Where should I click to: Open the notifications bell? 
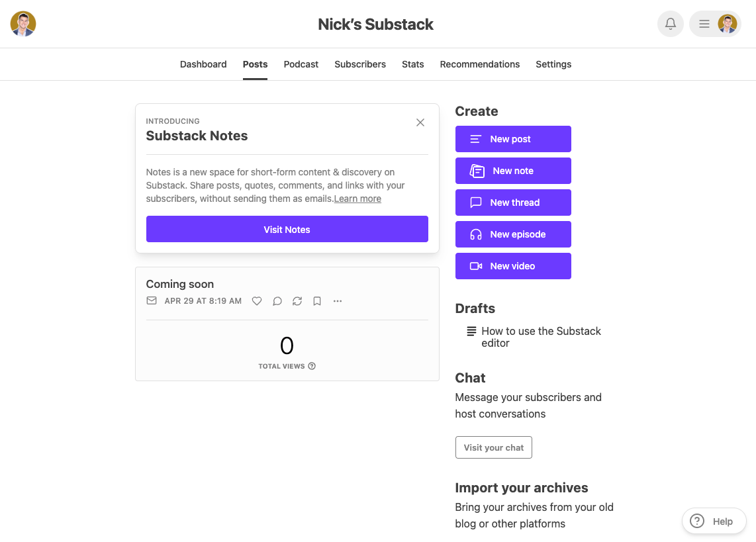point(670,24)
